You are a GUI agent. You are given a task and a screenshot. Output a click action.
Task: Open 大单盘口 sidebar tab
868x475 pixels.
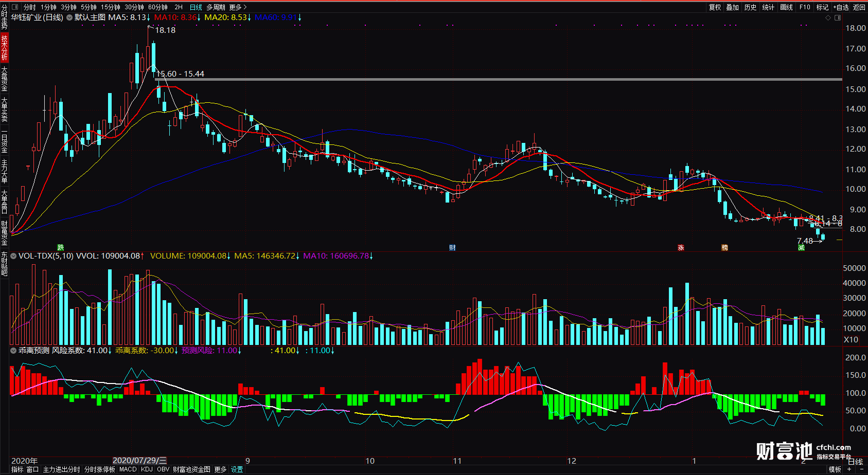[x=4, y=202]
